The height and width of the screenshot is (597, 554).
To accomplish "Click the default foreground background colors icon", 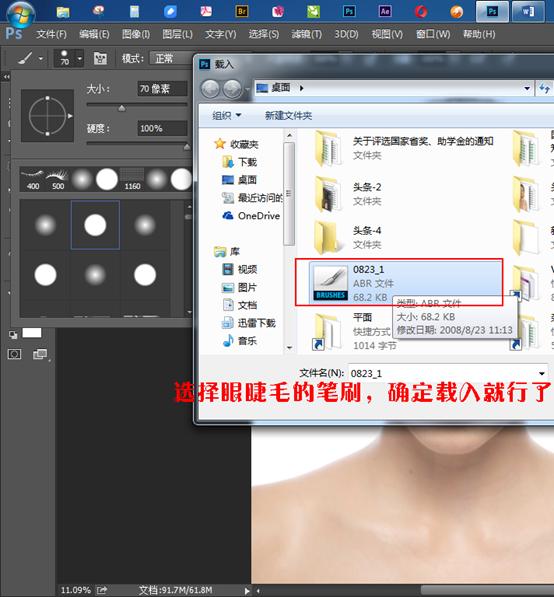I will point(13,335).
